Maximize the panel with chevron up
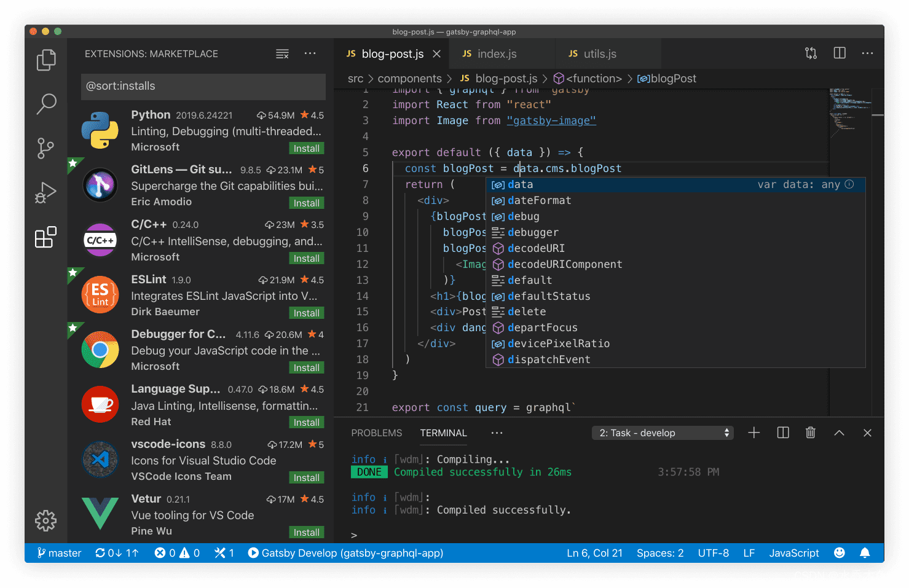This screenshot has height=588, width=909. point(839,433)
